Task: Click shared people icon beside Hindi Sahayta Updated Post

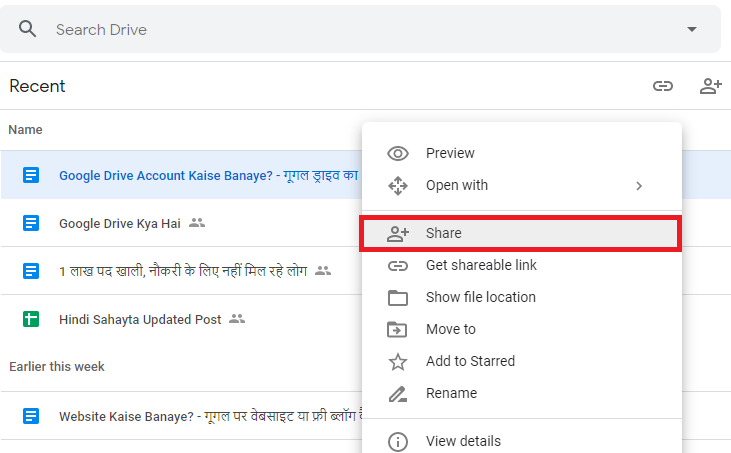Action: tap(237, 319)
